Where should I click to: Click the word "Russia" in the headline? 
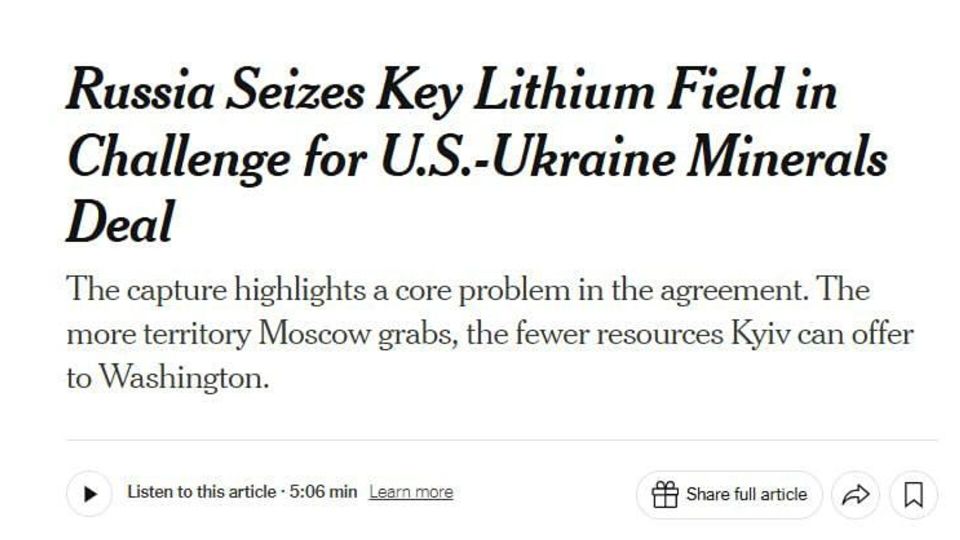[140, 91]
